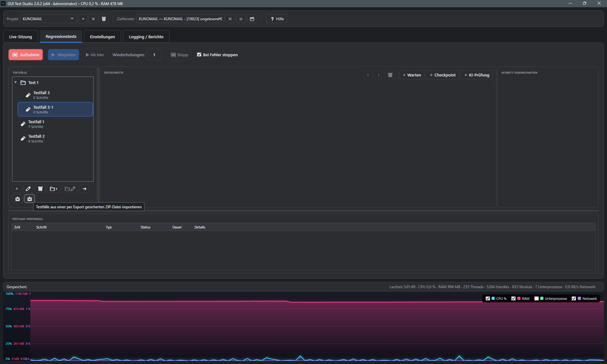Open Hilfe help button
The height and width of the screenshot is (364, 607).
[x=277, y=19]
